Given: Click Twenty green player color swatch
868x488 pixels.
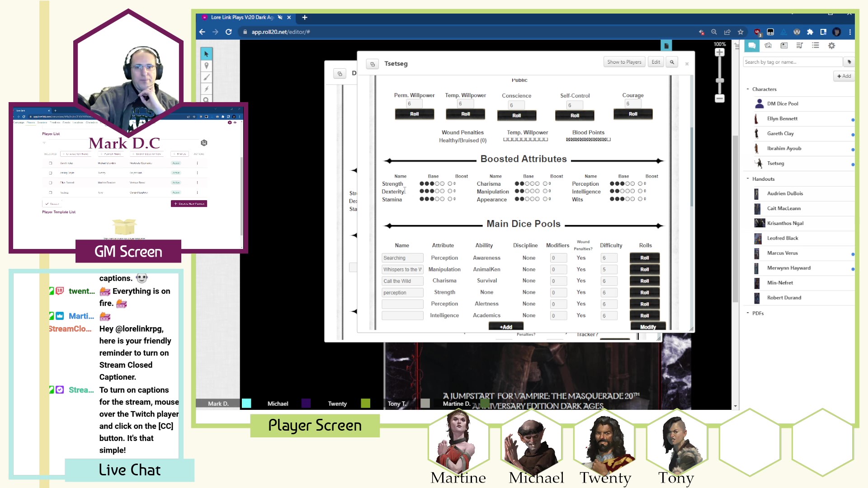Looking at the screenshot, I should tap(365, 404).
